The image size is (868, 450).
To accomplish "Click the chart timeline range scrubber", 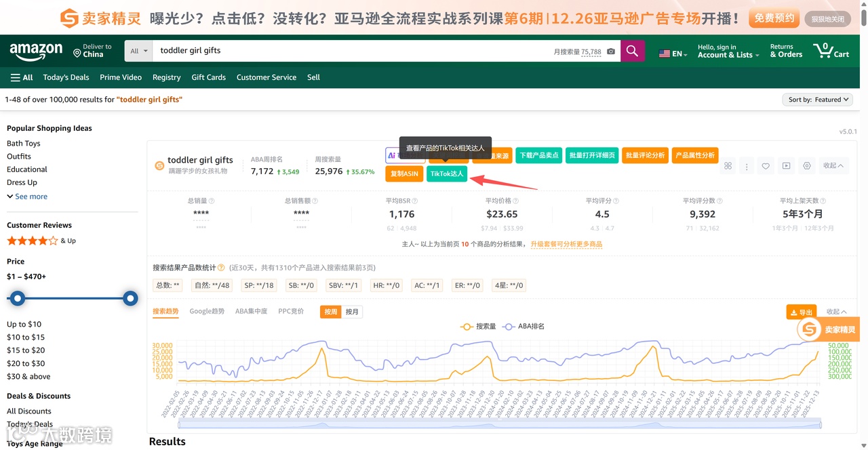I will tap(500, 425).
